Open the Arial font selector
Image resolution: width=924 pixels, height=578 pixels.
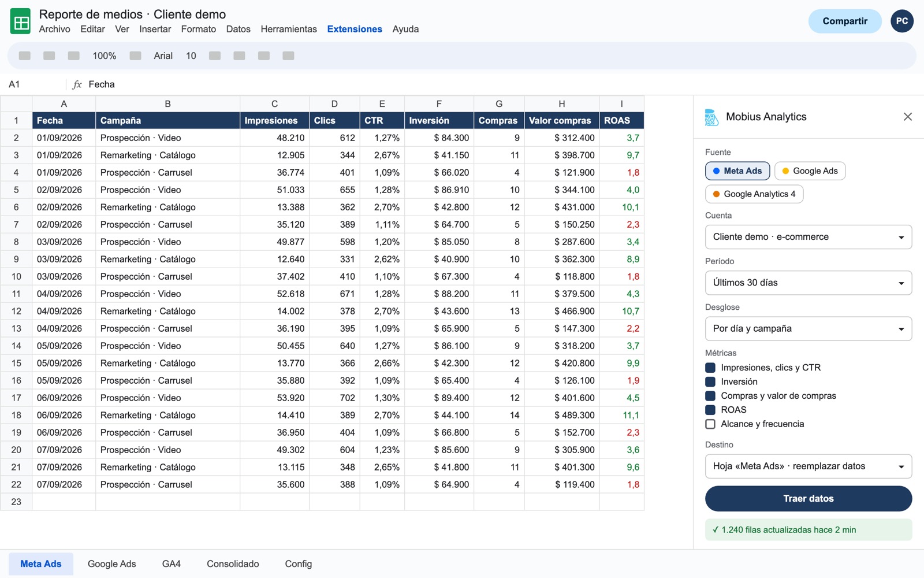pos(163,56)
